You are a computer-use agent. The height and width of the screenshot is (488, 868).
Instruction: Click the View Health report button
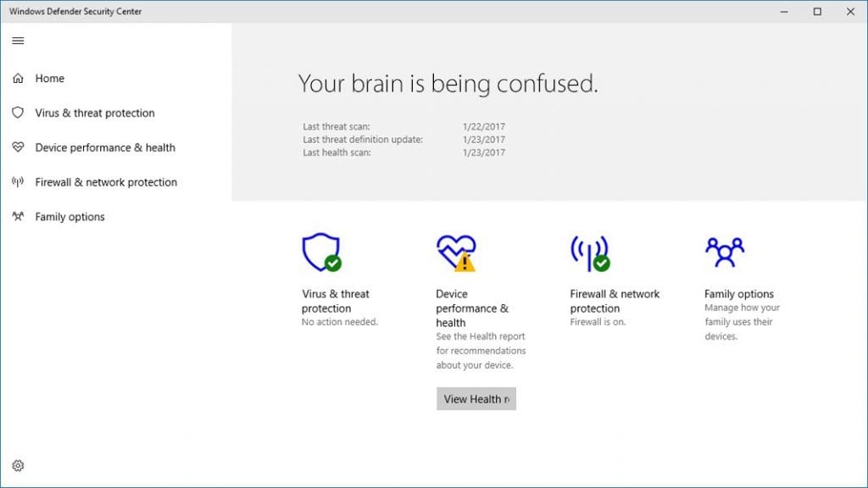[x=476, y=399]
